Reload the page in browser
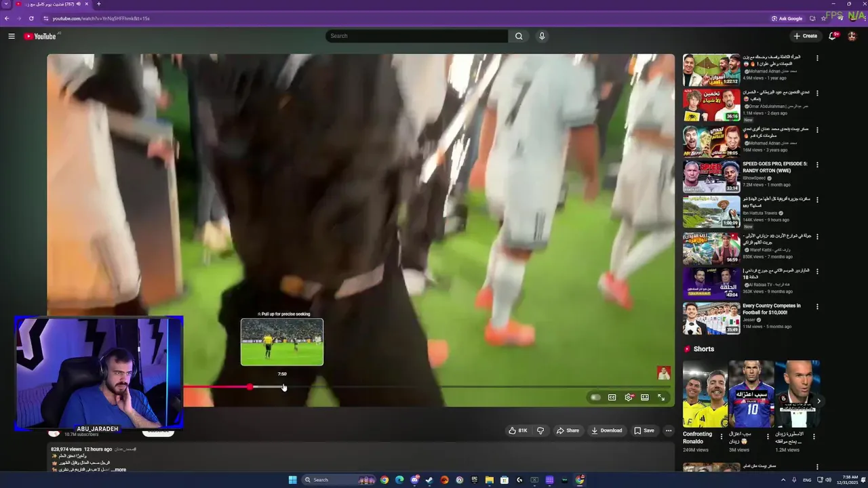 point(31,18)
